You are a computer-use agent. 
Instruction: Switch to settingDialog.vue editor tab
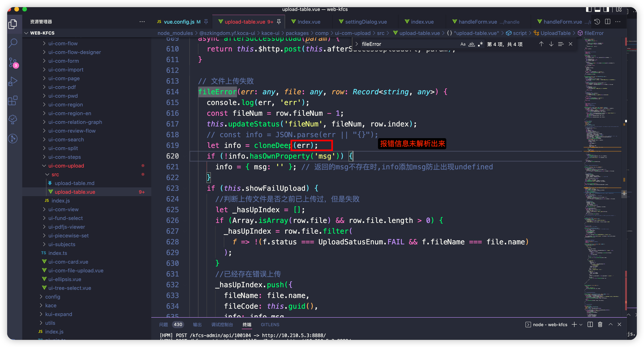coord(366,22)
